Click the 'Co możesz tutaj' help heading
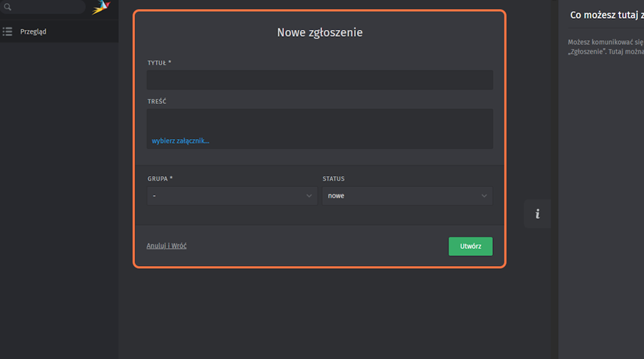 [x=606, y=15]
